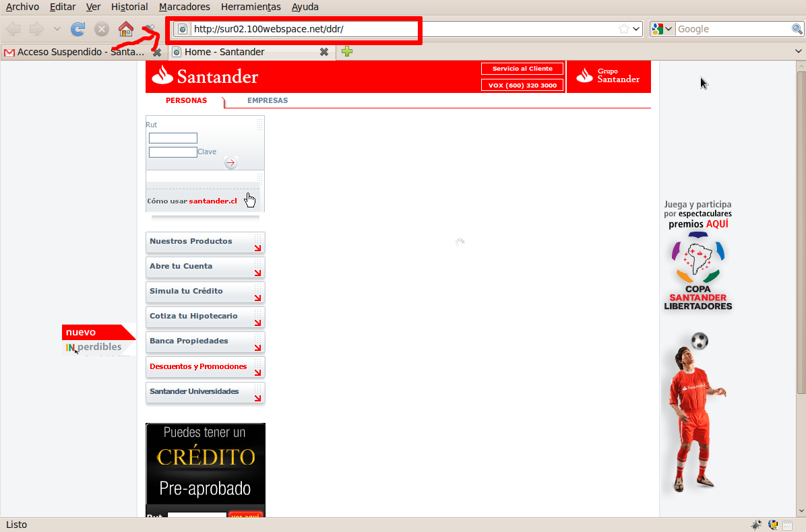
Task: Open Santander Universidades item
Action: (x=205, y=393)
